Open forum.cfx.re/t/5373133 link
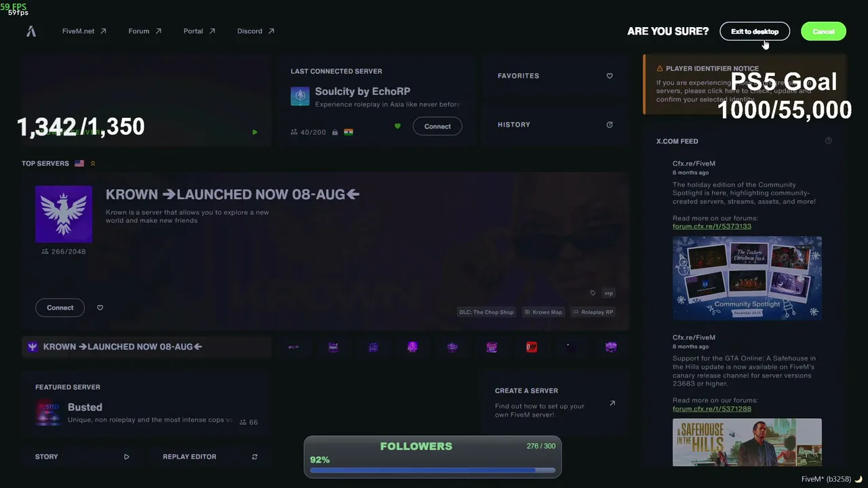Screen dimensions: 868x488 click(x=712, y=226)
